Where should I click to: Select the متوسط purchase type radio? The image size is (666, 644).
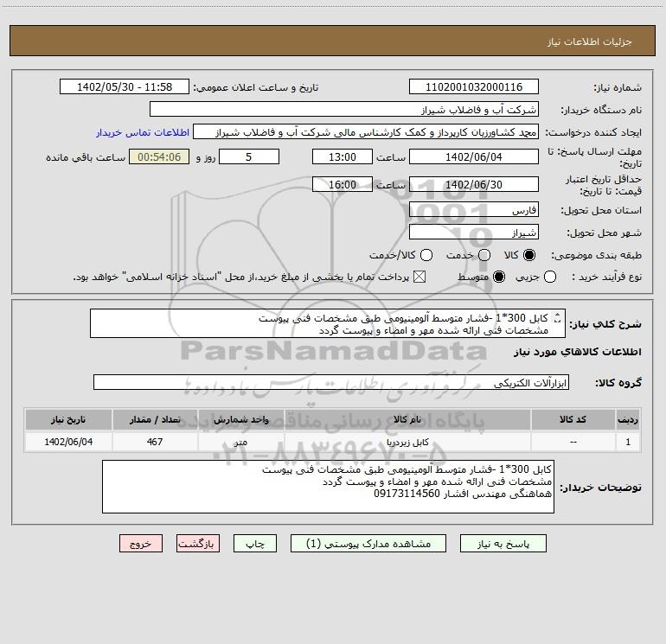coord(499,277)
